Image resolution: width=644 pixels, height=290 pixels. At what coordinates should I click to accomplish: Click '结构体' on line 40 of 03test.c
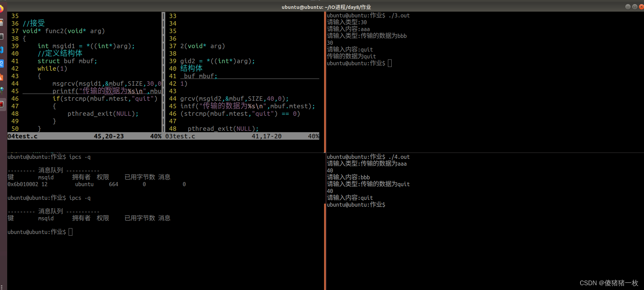pos(192,68)
